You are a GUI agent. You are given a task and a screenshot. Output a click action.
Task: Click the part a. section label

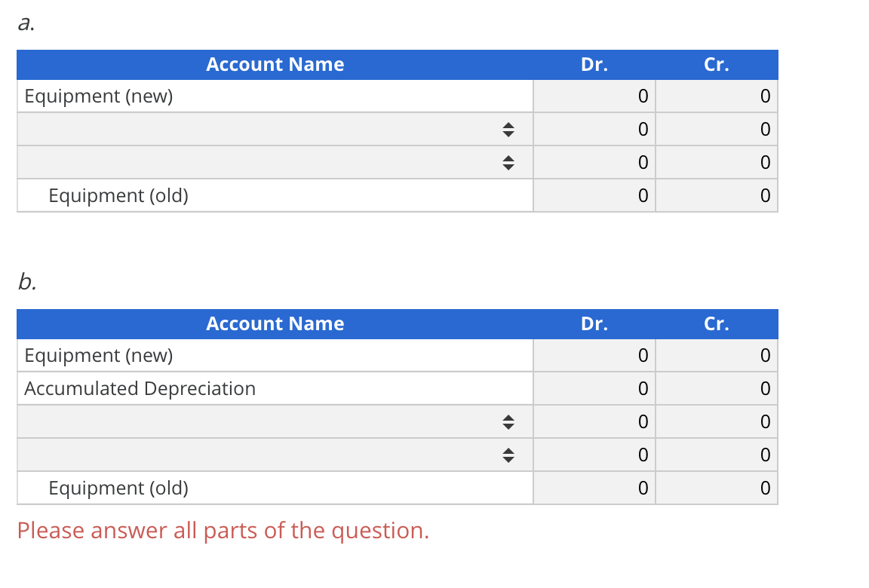click(x=25, y=23)
